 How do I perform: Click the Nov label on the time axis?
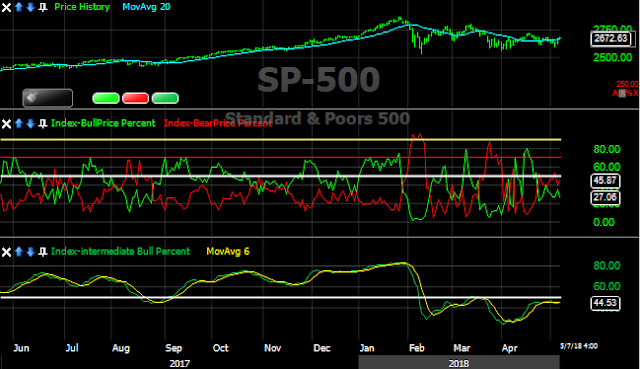click(272, 348)
